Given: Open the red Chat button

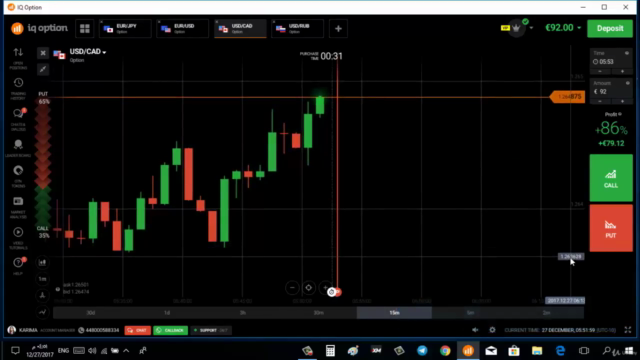Looking at the screenshot, I should tap(138, 330).
